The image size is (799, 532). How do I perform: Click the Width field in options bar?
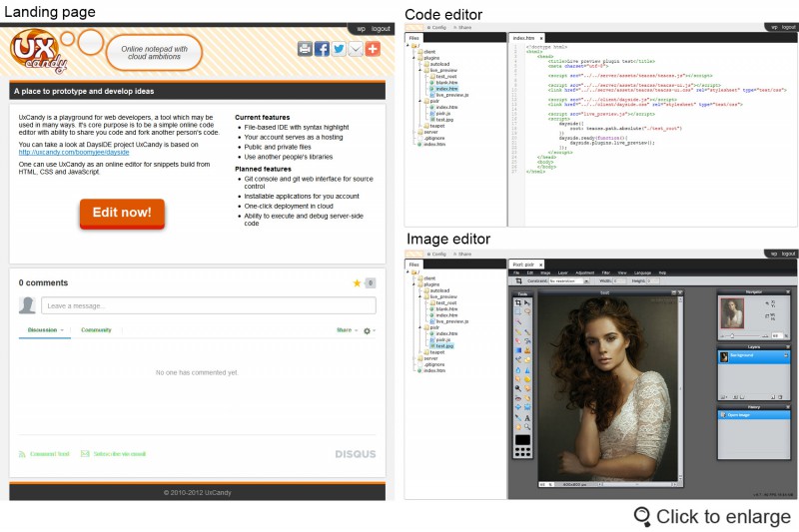click(x=619, y=281)
